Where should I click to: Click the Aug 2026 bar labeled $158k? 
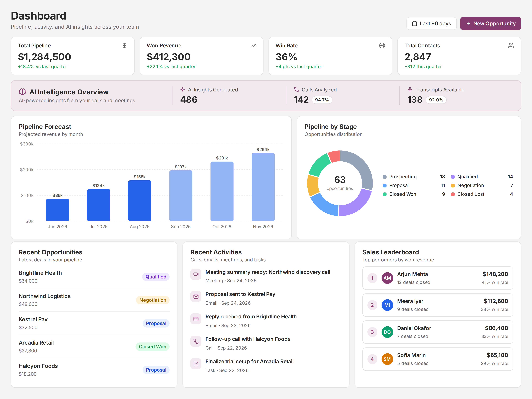[x=140, y=201]
